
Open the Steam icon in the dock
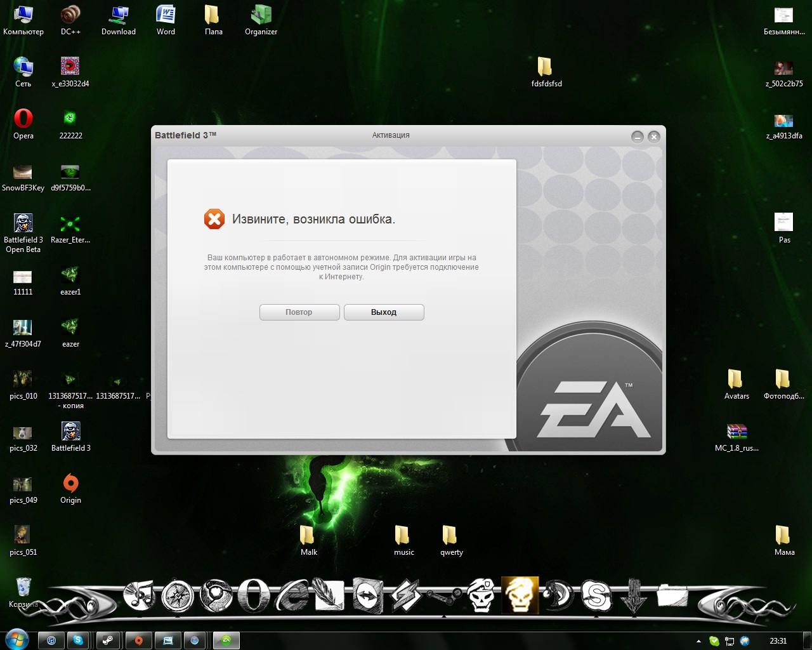click(x=444, y=597)
